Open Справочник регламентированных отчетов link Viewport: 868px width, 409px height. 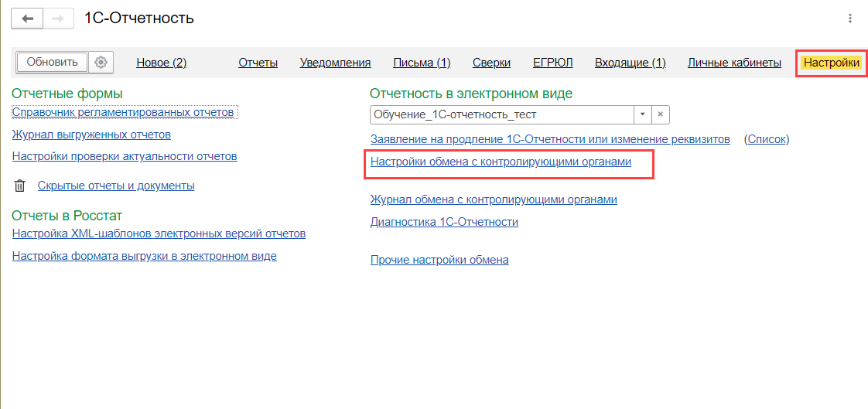click(123, 113)
